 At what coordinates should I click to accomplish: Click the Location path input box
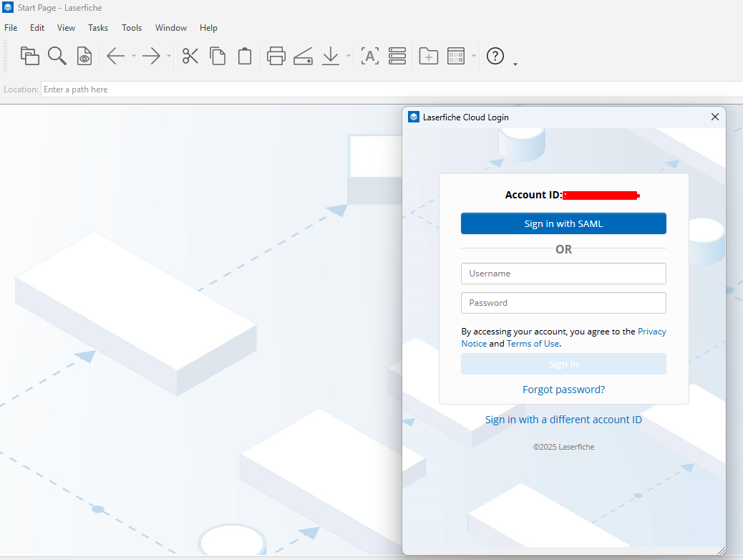tap(392, 89)
